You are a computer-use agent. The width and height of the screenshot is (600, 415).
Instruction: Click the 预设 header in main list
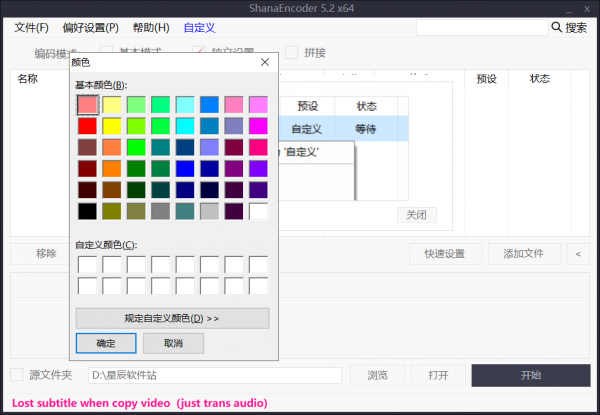pos(486,79)
